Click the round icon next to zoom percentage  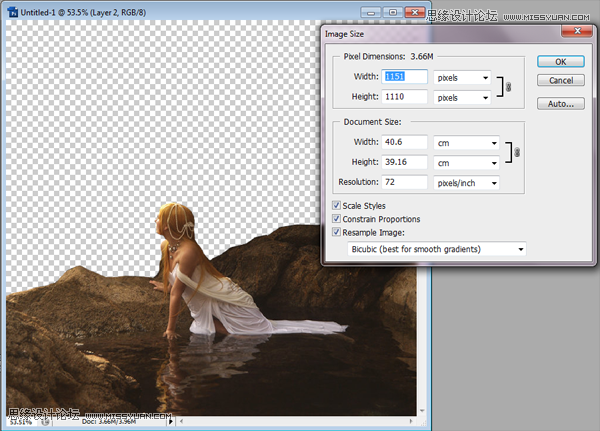click(x=45, y=422)
